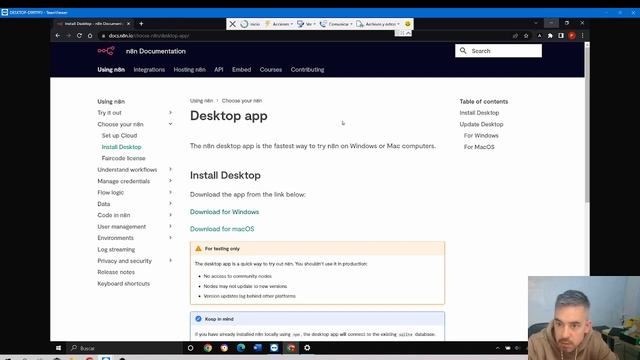Switch to the Integrations tab
Screen dimensions: 640x360
tap(149, 70)
